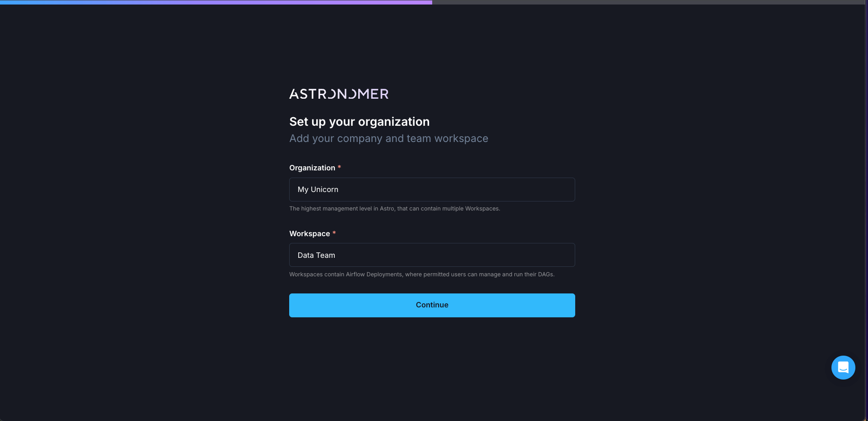The image size is (868, 421).
Task: Click the helper text about Airflow Deployments
Action: click(x=422, y=274)
